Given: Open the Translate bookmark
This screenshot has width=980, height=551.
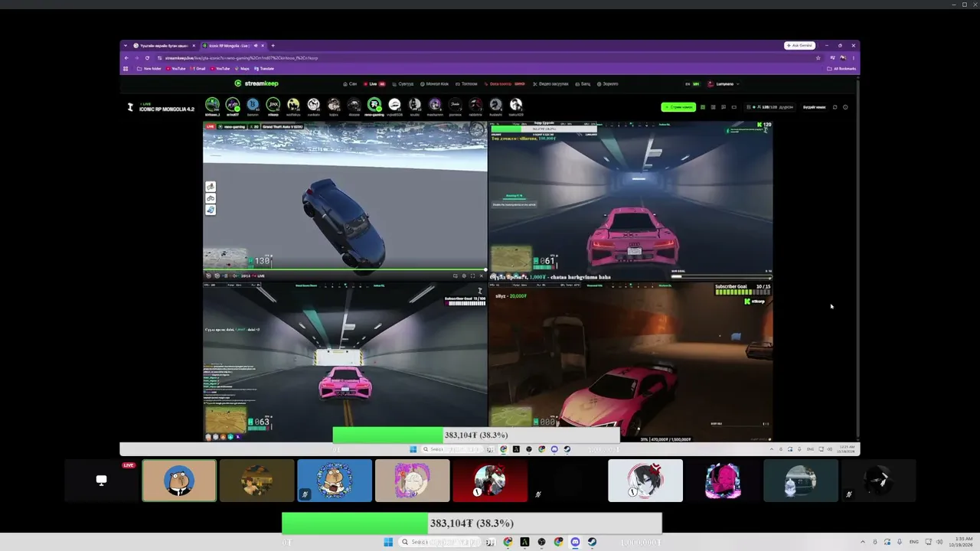Looking at the screenshot, I should [x=264, y=69].
